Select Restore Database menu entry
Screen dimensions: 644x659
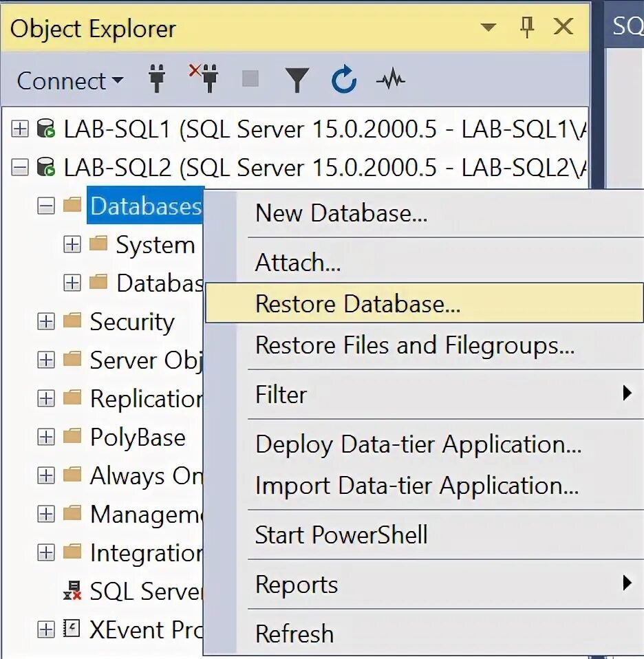coord(425,303)
